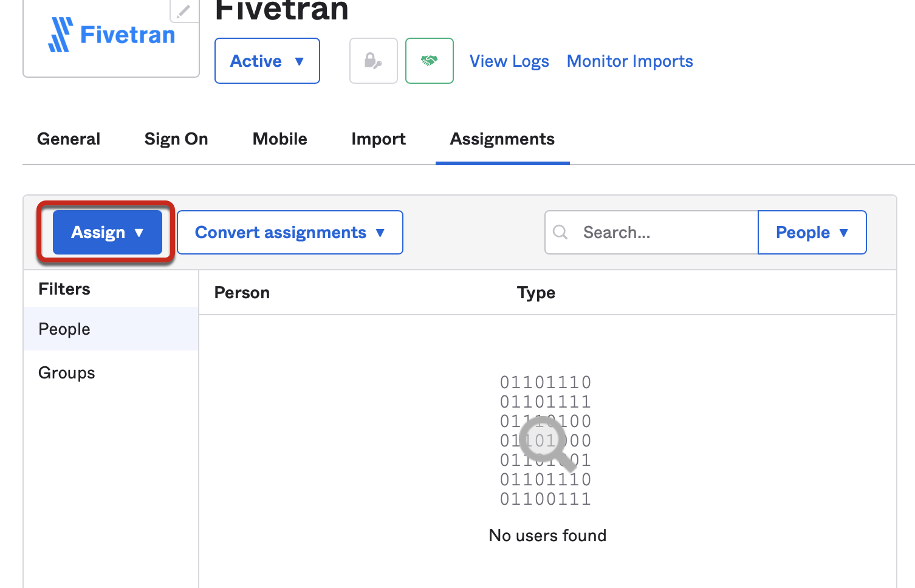Select the Assignments tab
Viewport: 915px width, 588px height.
coord(502,139)
